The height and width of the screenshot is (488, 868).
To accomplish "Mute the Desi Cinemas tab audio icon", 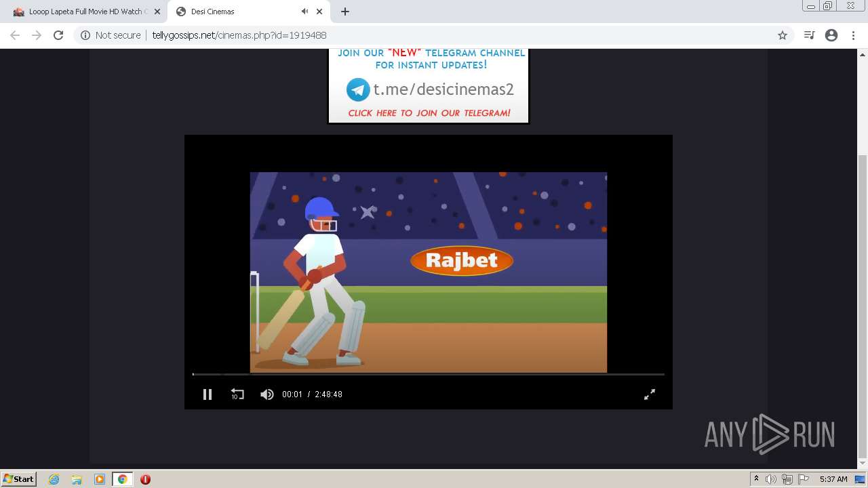I will click(x=304, y=12).
